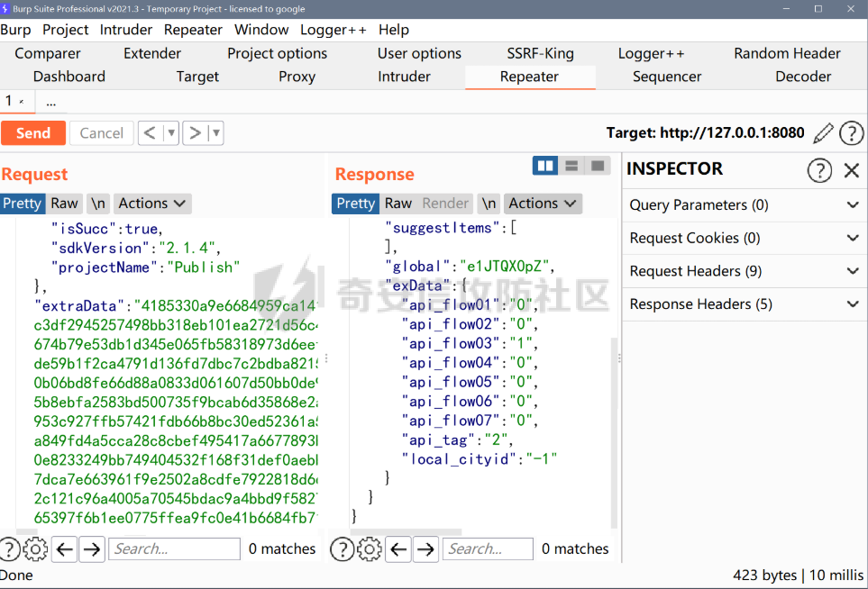
Task: Go forward in Repeater history
Action: 195,133
